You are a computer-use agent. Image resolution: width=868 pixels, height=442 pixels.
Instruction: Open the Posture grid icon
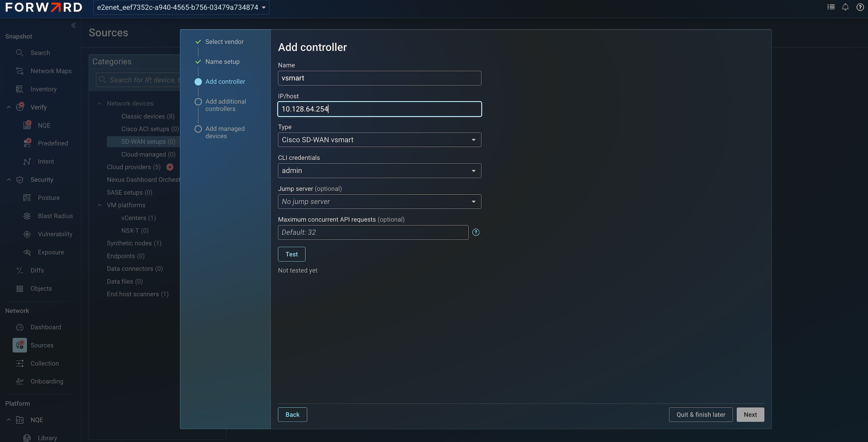(27, 198)
